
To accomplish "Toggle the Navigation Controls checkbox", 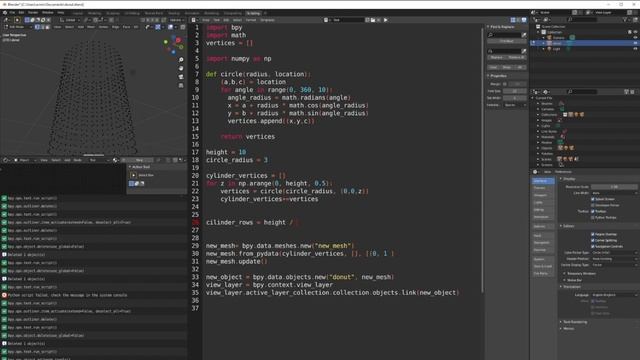I will (593, 246).
